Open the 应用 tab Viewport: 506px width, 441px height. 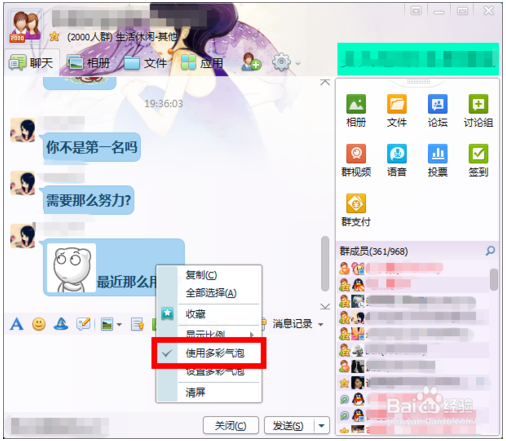(202, 63)
